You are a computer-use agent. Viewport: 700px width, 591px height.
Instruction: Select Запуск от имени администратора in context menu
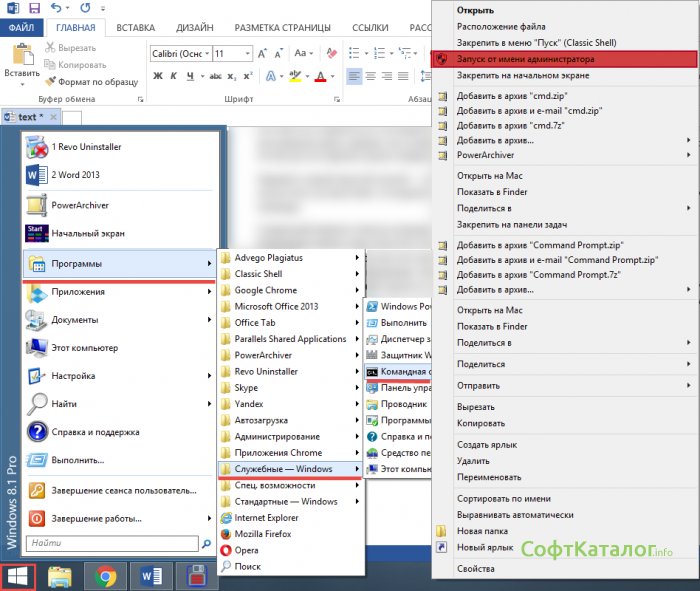pyautogui.click(x=525, y=59)
